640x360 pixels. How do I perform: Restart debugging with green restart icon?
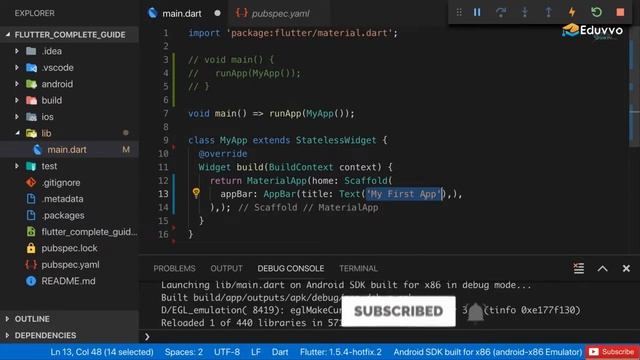[x=596, y=12]
